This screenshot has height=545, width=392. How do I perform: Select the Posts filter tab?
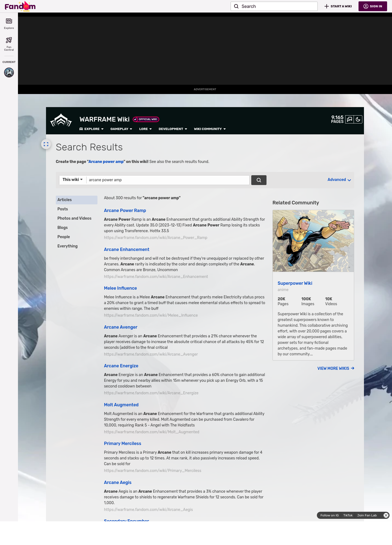tap(76, 209)
